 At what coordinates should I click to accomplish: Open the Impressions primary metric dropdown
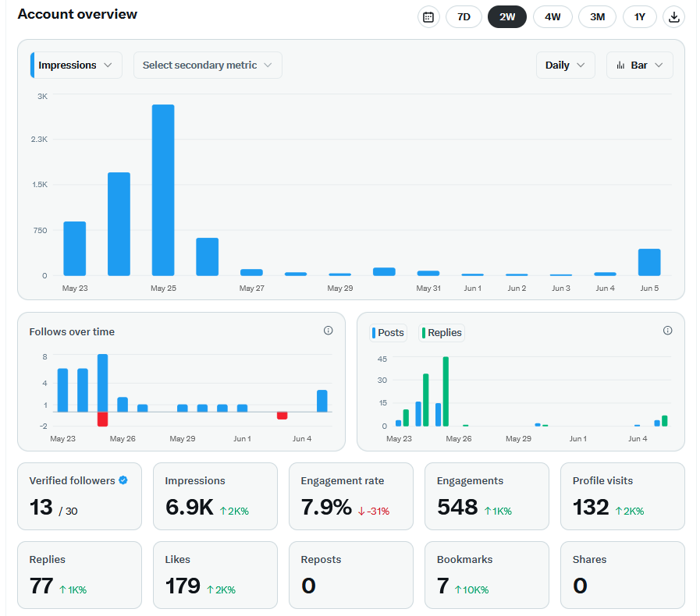pos(76,65)
